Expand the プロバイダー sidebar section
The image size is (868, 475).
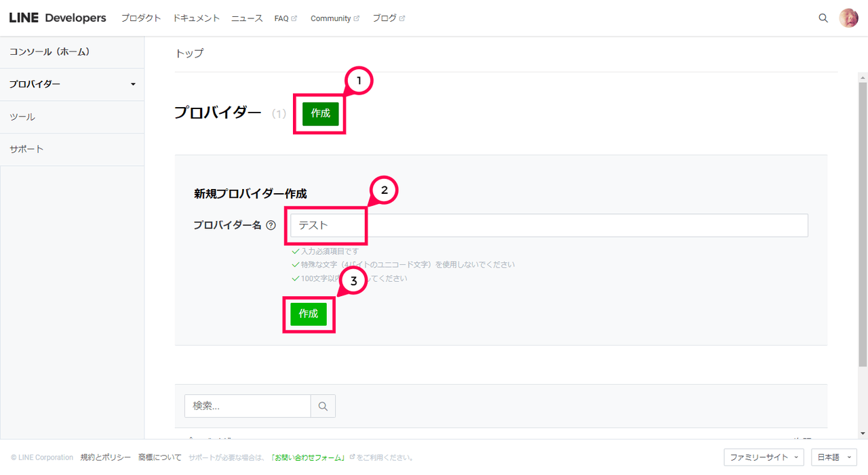coord(72,85)
